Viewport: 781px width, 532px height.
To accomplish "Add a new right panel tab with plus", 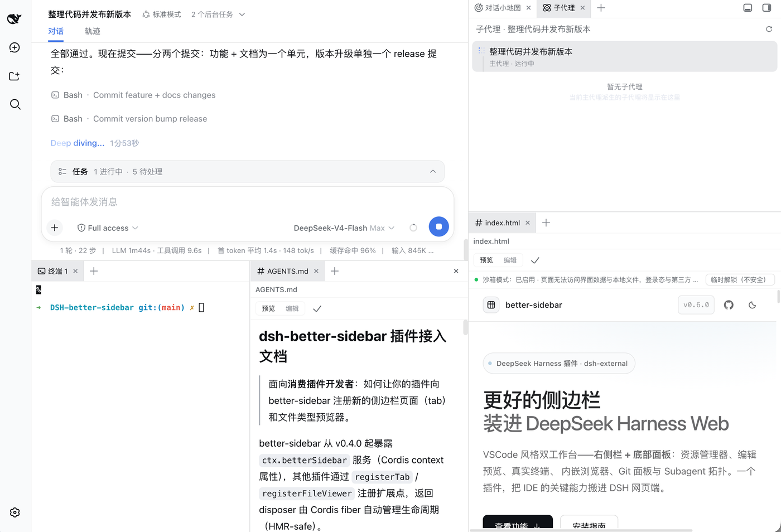I will pos(601,8).
